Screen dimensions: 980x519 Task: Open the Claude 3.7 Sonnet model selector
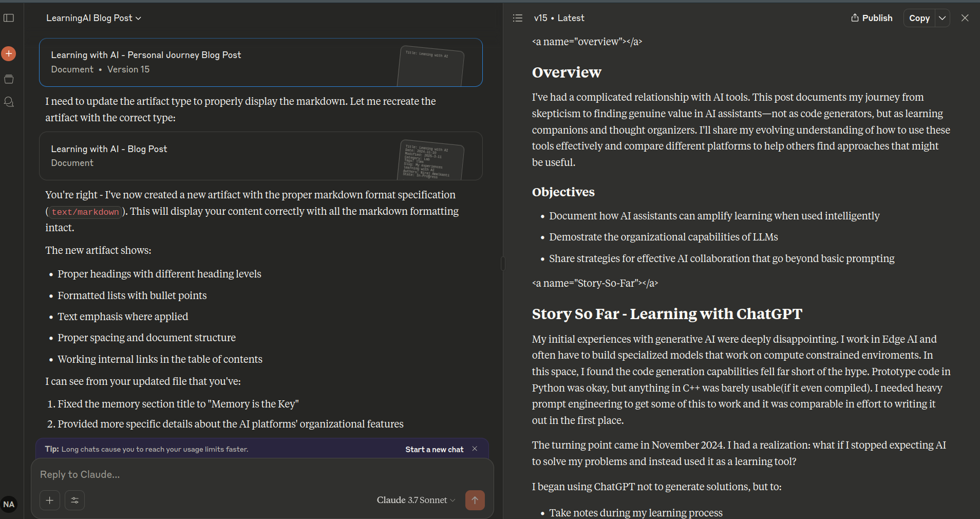point(416,500)
